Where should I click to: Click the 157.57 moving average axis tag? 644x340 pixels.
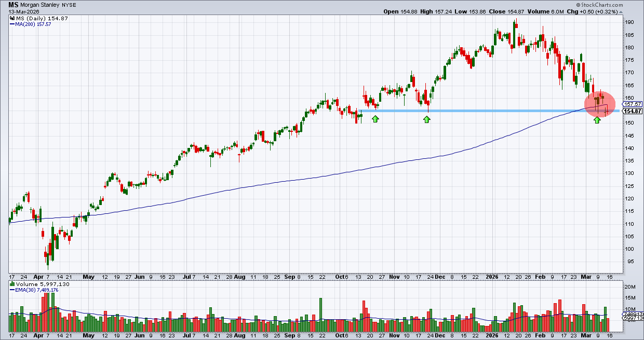coord(633,104)
